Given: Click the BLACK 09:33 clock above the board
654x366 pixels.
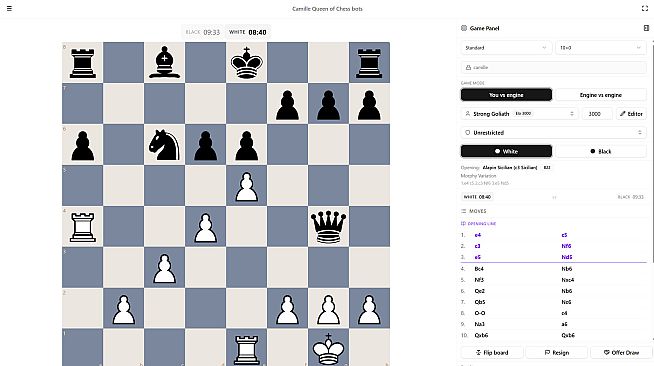Looking at the screenshot, I should click(203, 32).
